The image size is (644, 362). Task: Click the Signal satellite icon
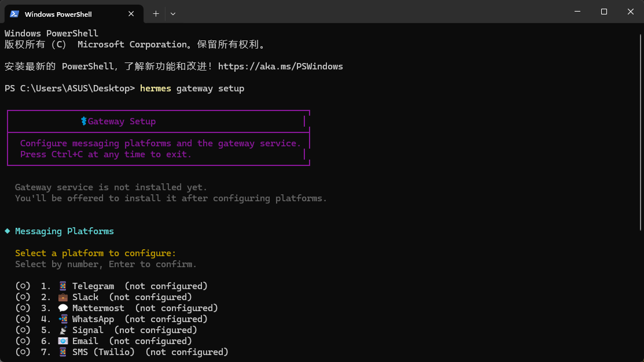tap(63, 330)
